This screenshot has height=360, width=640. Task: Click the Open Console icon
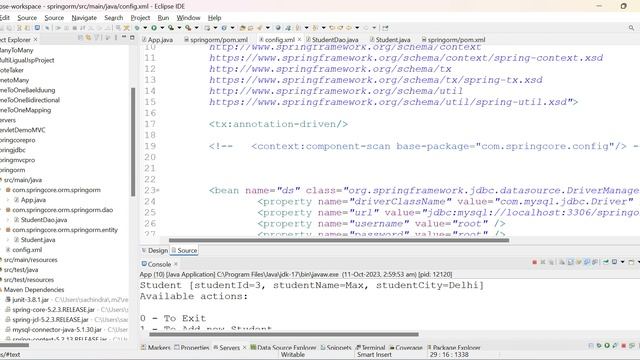(631, 262)
